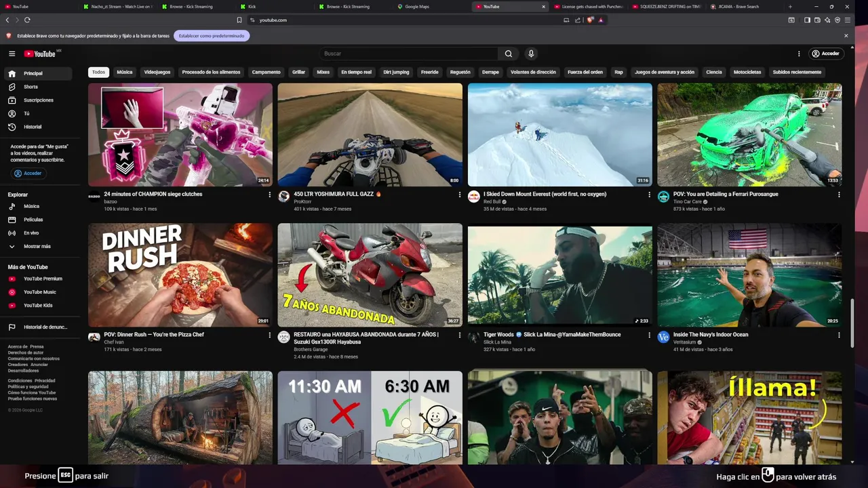
Task: Open the CHAMPION siege clutches video thumbnail
Action: 180,135
